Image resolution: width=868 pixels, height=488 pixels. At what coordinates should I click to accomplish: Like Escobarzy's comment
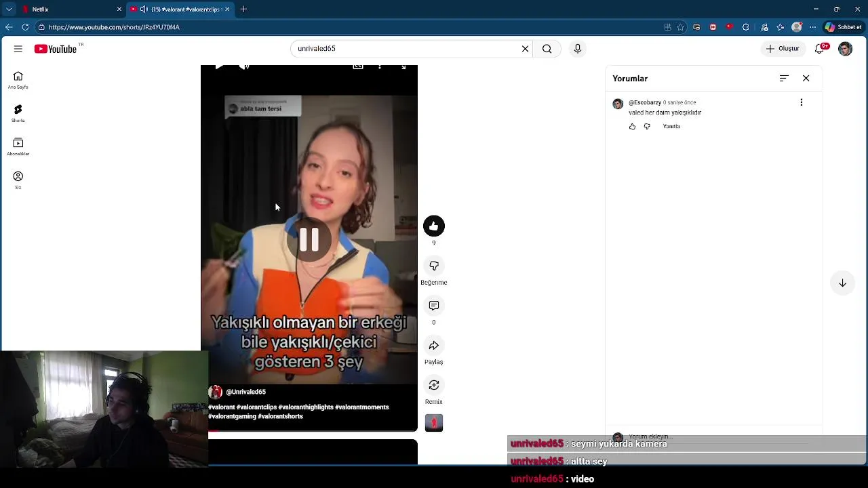(x=633, y=127)
